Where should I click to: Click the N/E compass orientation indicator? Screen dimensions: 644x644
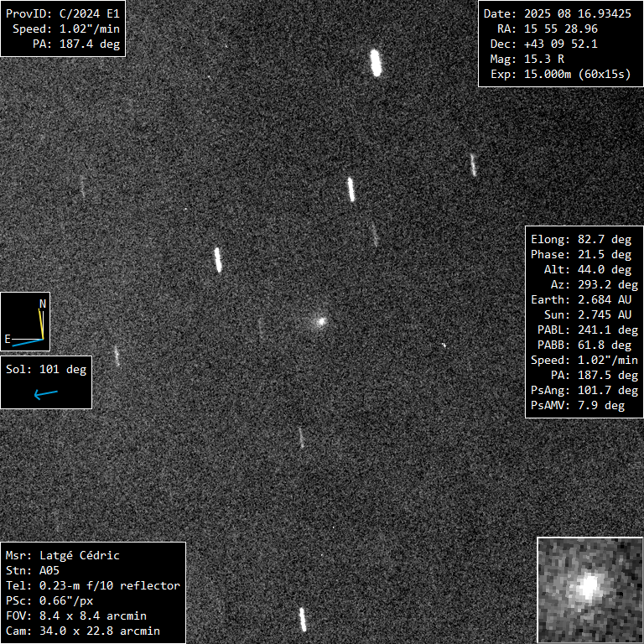click(25, 322)
